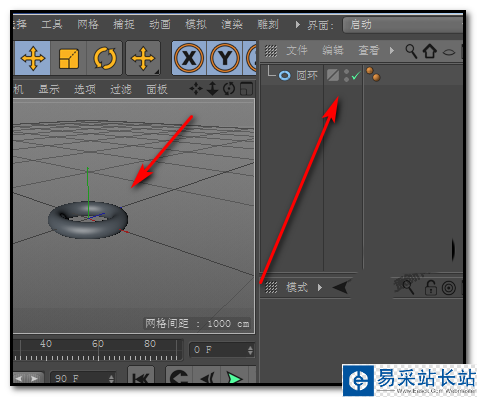Click attribute manager search icon
The height and width of the screenshot is (397, 477).
[x=407, y=287]
